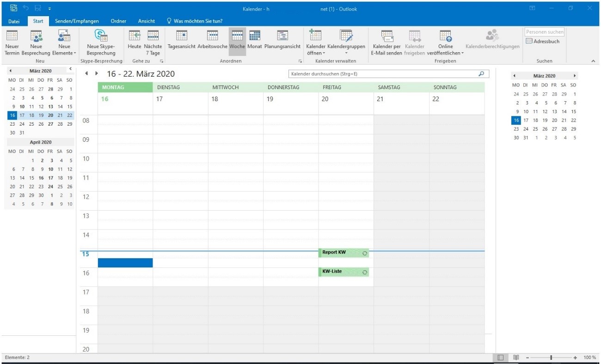The width and height of the screenshot is (601, 364).
Task: Go to previous week arrow in calendar header
Action: pyautogui.click(x=86, y=73)
